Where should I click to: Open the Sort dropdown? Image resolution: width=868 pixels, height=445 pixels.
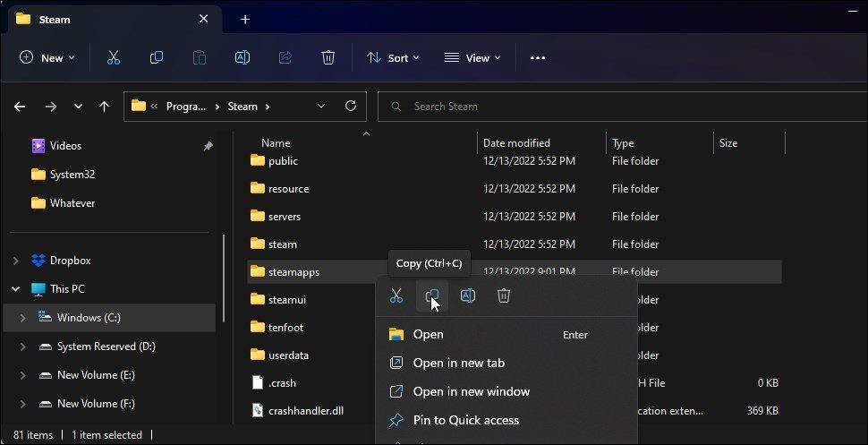[x=393, y=57]
